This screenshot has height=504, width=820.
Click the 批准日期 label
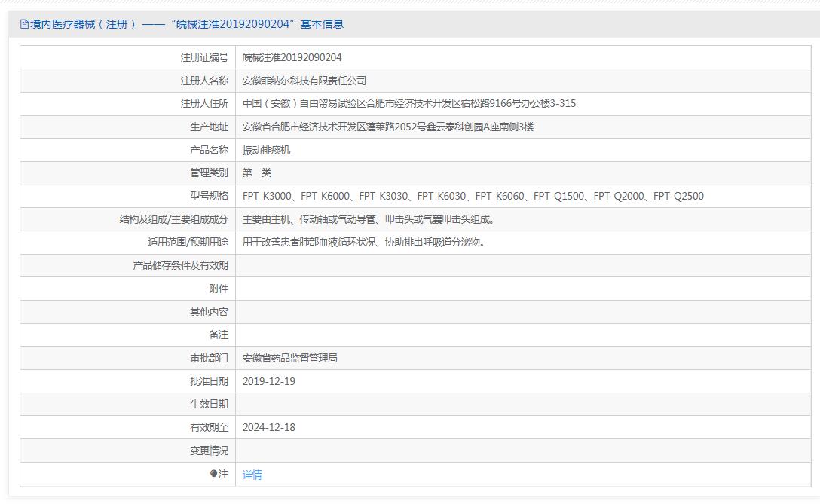pyautogui.click(x=210, y=381)
